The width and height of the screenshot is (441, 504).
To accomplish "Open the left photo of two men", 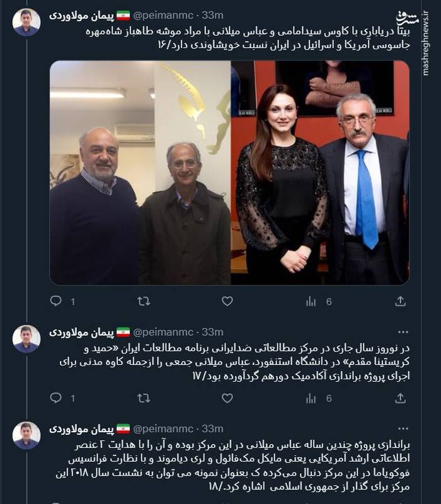I will (140, 173).
